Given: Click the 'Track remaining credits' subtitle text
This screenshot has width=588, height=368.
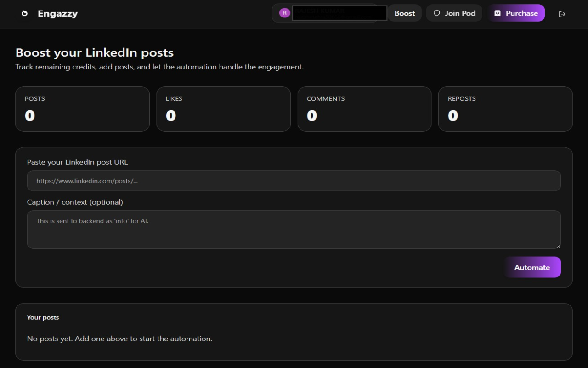Looking at the screenshot, I should pos(159,67).
